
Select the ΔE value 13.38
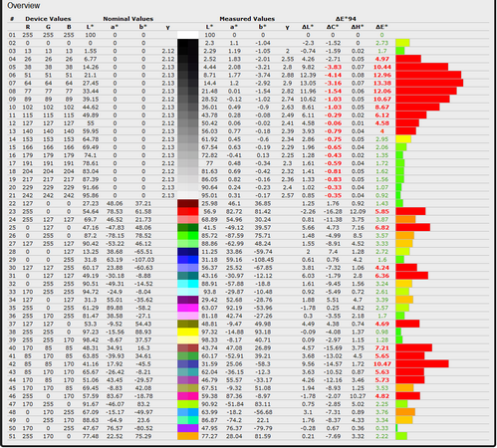tap(382, 83)
